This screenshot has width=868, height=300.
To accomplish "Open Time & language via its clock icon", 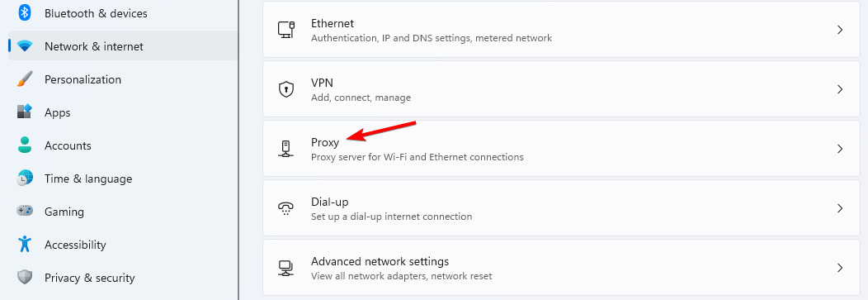I will coord(25,179).
